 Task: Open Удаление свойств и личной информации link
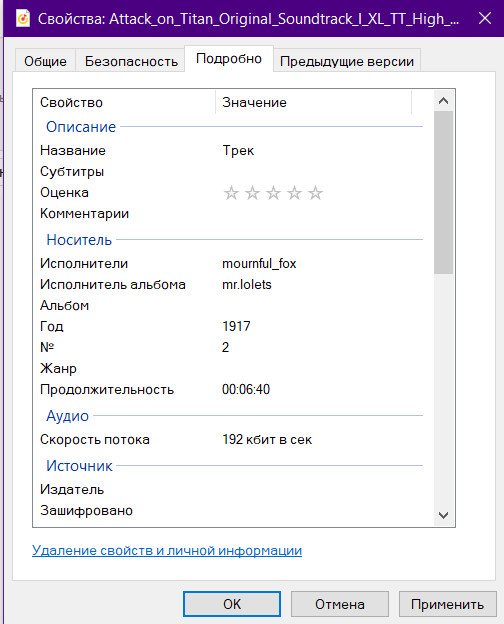167,550
